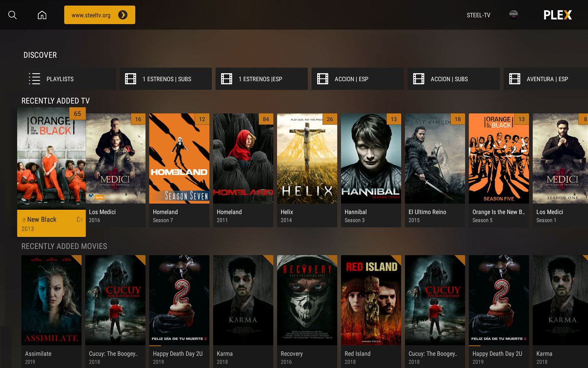The width and height of the screenshot is (588, 368).
Task: Click the PLEX logo
Action: coord(558,15)
